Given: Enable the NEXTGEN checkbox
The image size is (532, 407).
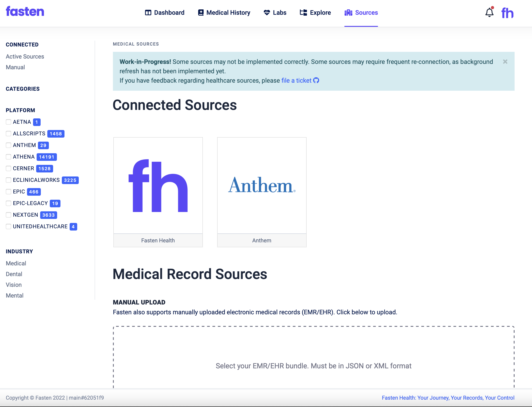Looking at the screenshot, I should pos(8,215).
